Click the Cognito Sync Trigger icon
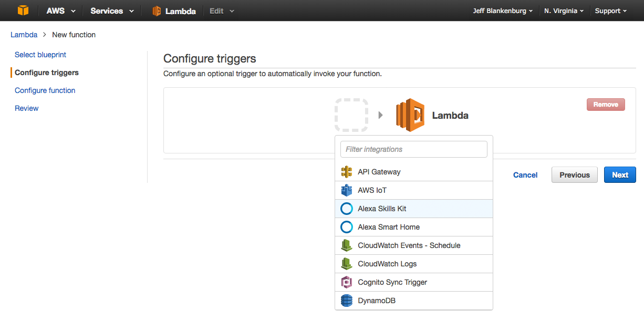 click(346, 282)
